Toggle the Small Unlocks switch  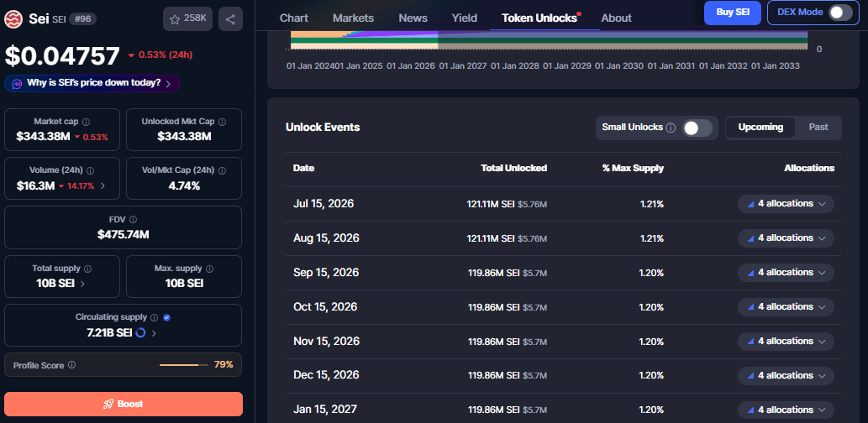(697, 128)
